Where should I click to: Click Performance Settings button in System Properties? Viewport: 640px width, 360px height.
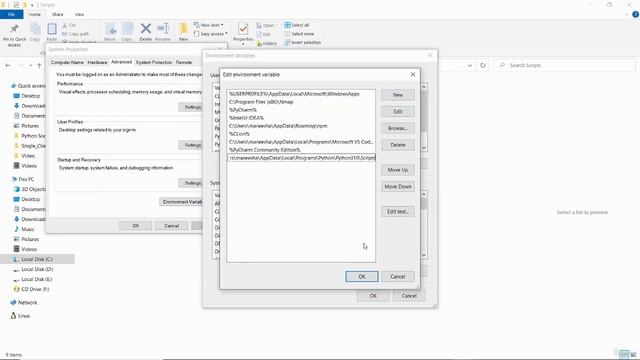[191, 107]
